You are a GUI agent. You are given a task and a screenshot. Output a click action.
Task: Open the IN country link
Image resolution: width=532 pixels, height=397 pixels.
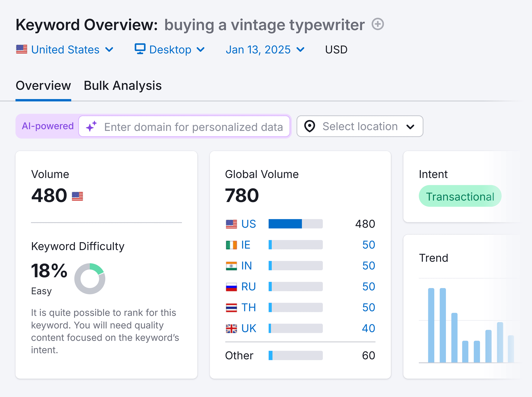(x=246, y=266)
